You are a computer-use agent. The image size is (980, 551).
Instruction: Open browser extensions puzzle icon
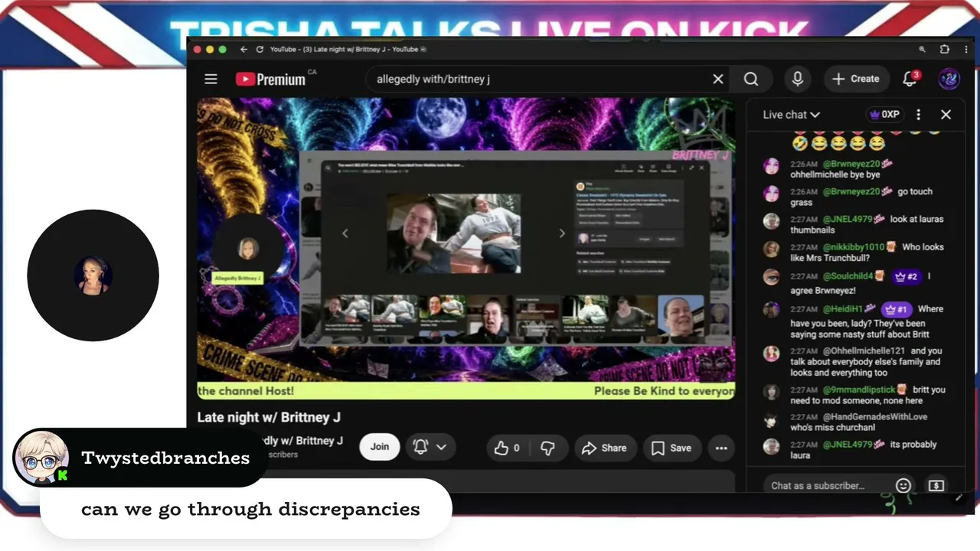(944, 49)
